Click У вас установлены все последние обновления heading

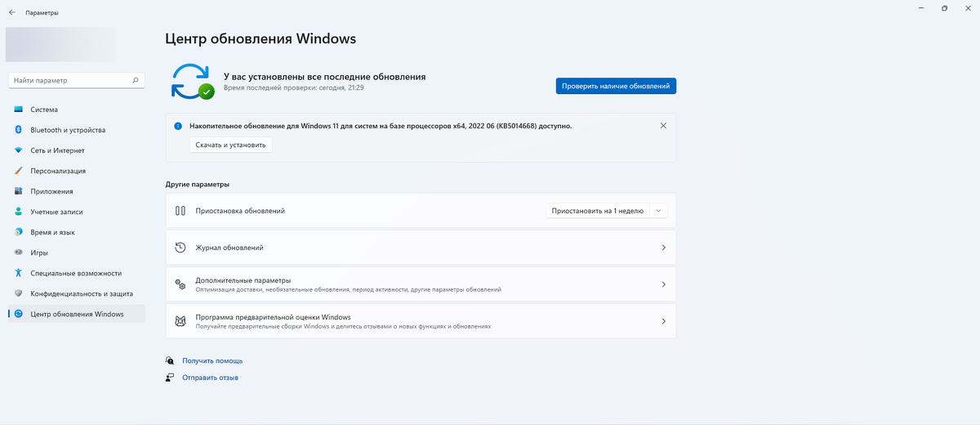pos(325,76)
